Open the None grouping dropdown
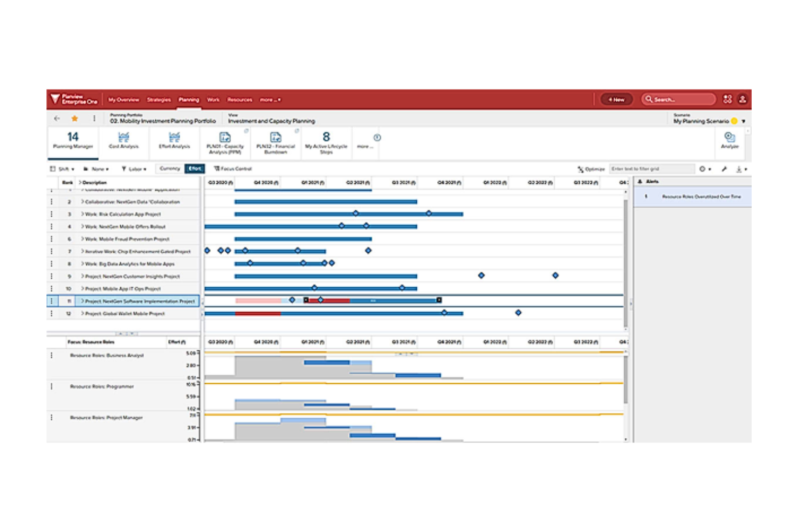The height and width of the screenshot is (532, 798). pyautogui.click(x=96, y=169)
